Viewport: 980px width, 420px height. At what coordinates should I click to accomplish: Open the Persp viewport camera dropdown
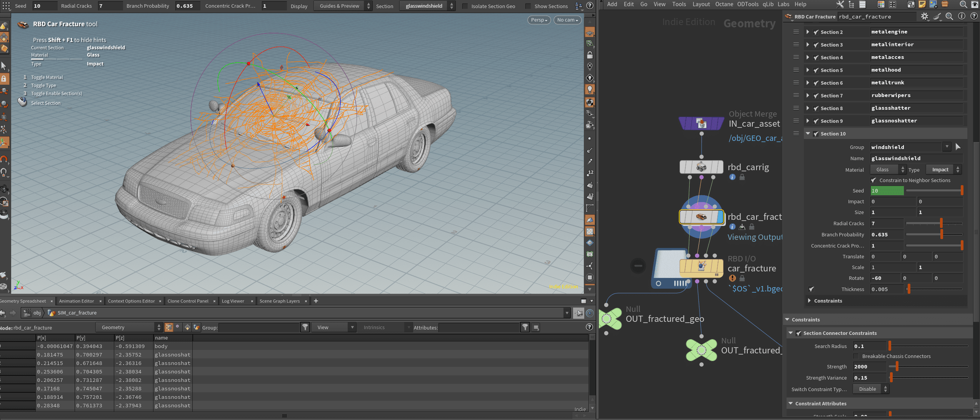[x=539, y=20]
